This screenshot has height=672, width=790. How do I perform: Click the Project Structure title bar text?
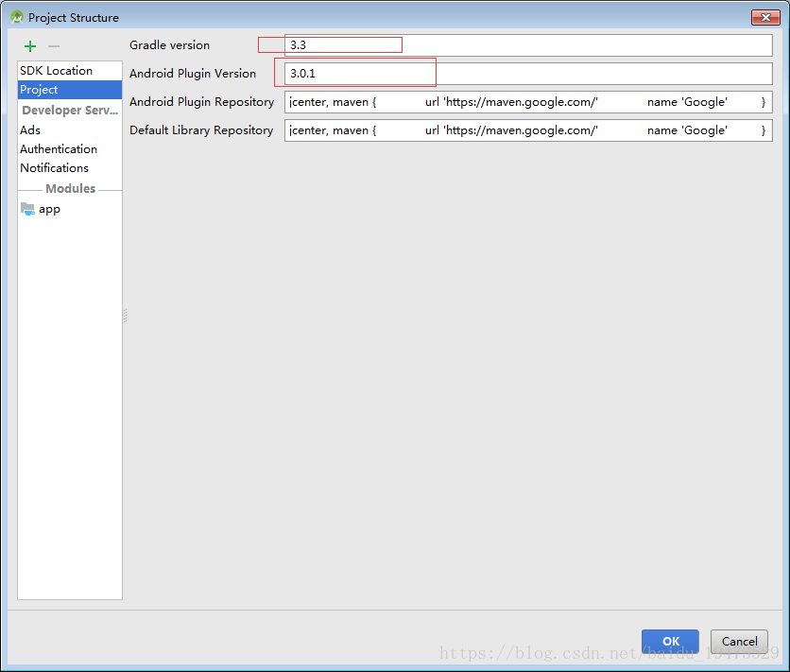pyautogui.click(x=74, y=18)
